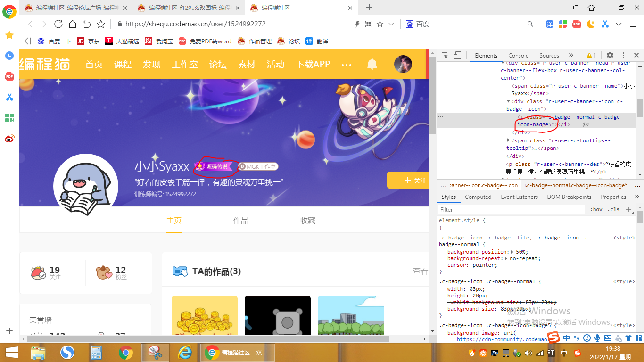Open the DOM Breakpoints tab
The width and height of the screenshot is (644, 362).
[569, 197]
